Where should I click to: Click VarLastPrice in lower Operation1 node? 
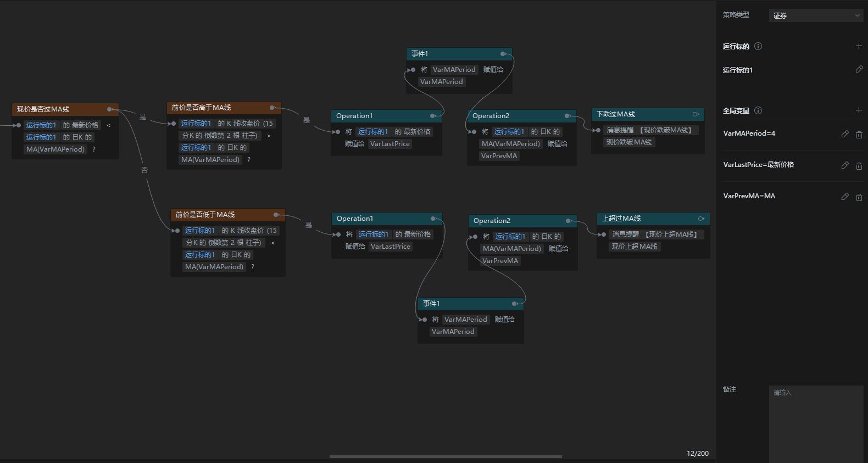391,247
